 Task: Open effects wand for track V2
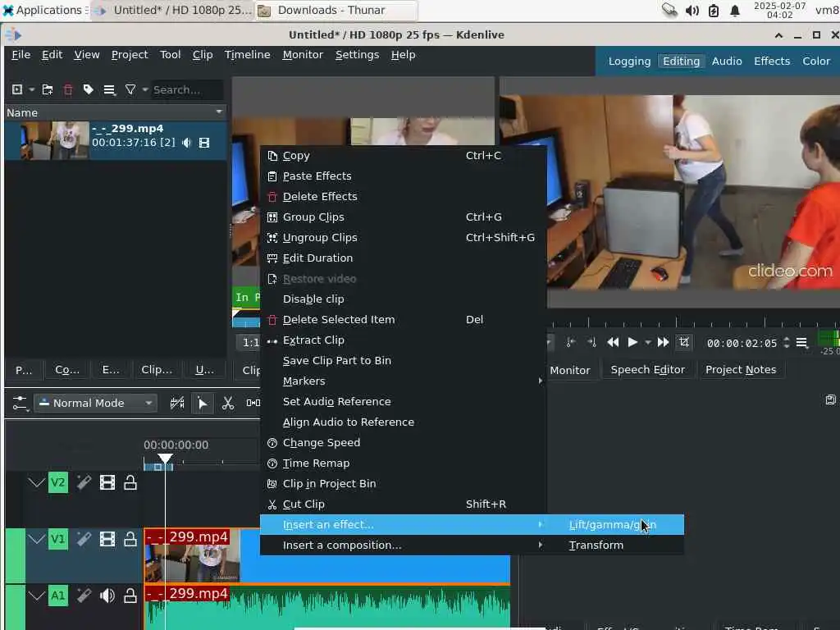click(84, 482)
